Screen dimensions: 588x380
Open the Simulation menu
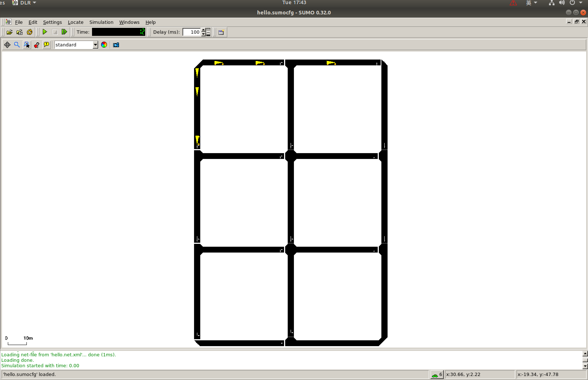101,22
